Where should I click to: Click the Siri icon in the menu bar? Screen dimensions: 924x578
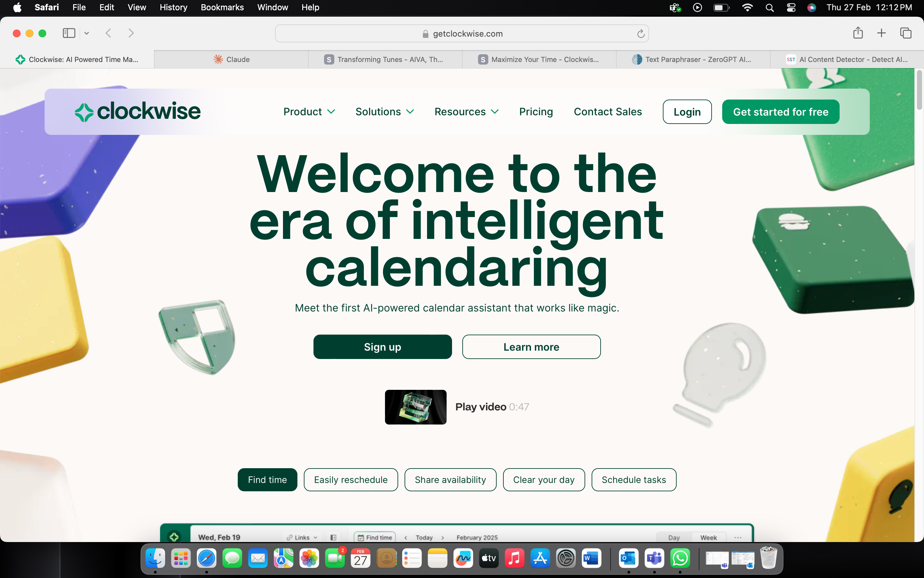tap(812, 7)
